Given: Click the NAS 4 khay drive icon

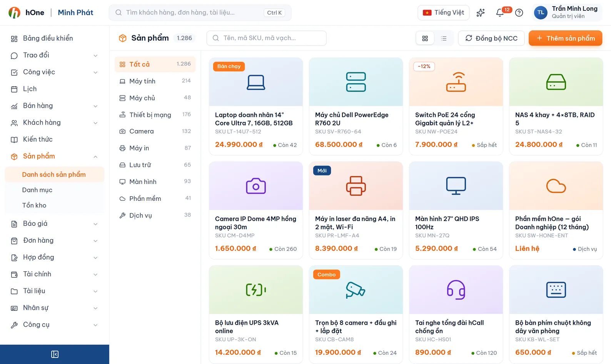Looking at the screenshot, I should tap(556, 82).
